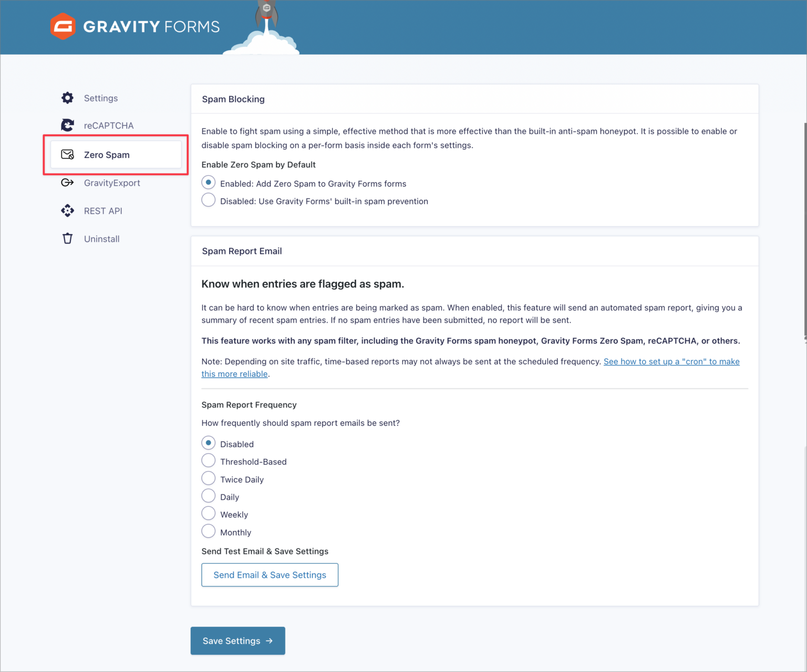807x672 pixels.
Task: Select the Daily spam report option
Action: 209,496
